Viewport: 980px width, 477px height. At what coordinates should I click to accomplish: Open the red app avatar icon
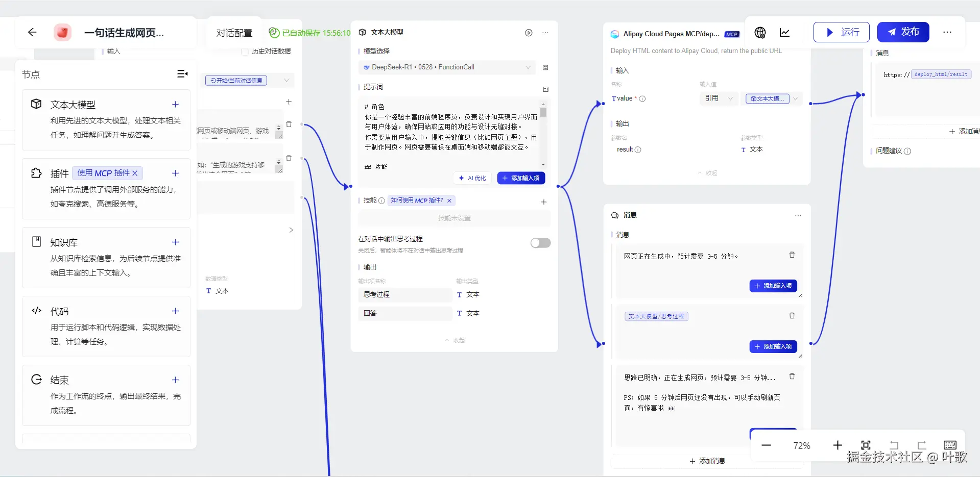[62, 33]
